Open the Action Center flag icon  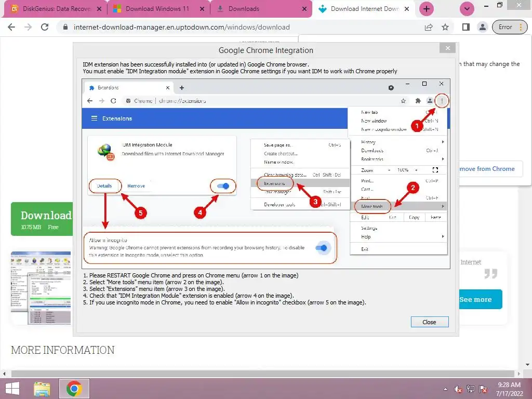483,389
